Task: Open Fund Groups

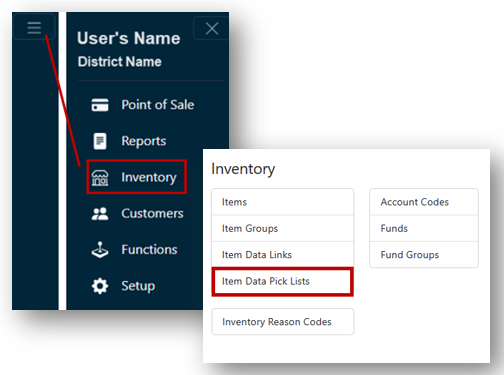Action: tap(424, 255)
